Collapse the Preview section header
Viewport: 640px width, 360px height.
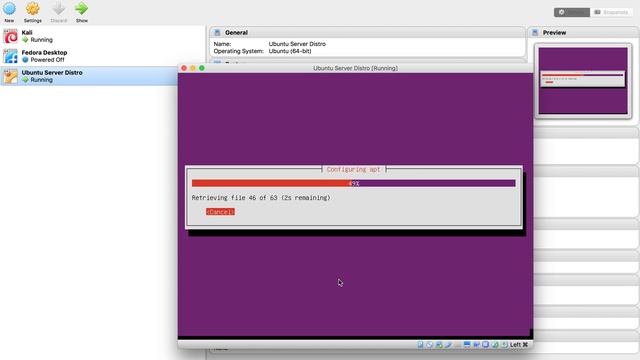coord(584,33)
